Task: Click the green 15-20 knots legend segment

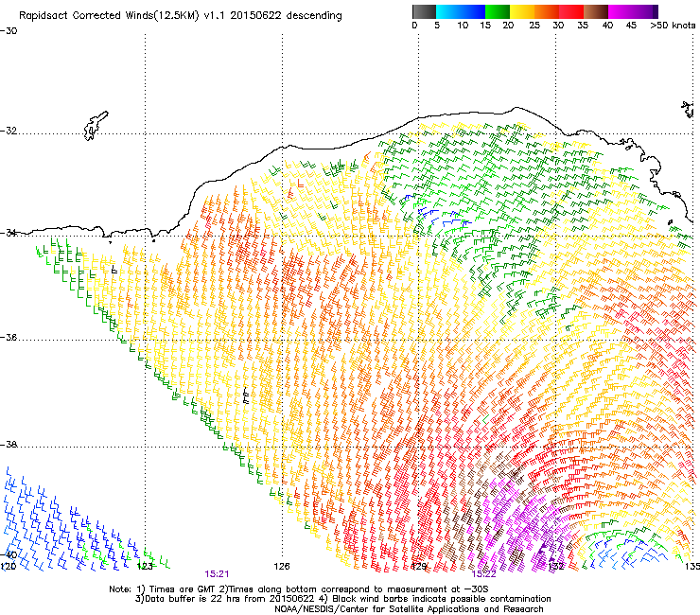Action: click(x=498, y=11)
